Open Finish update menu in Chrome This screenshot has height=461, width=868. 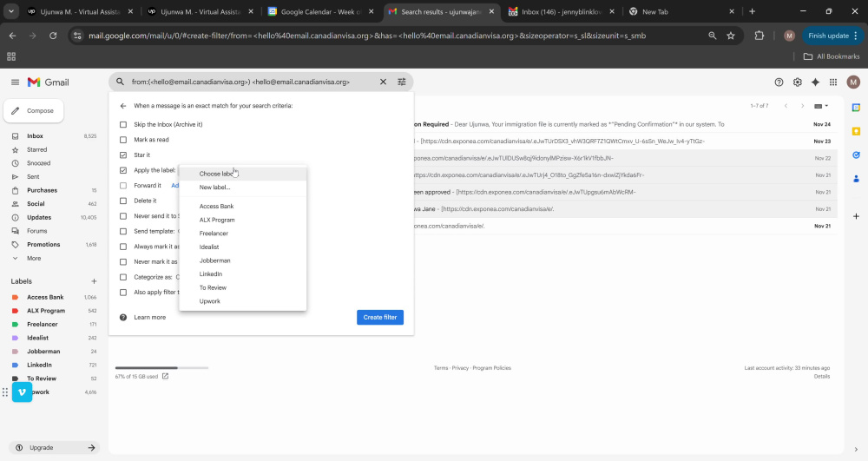pyautogui.click(x=832, y=36)
